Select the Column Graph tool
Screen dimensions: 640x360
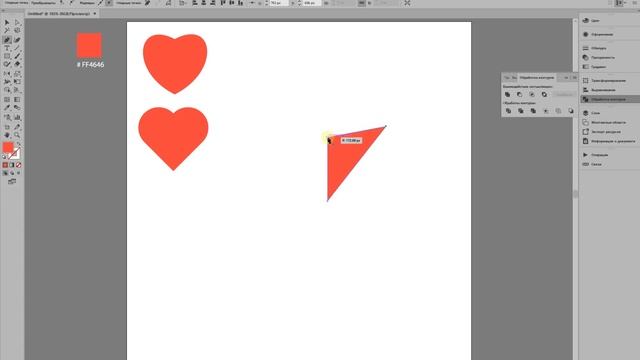pyautogui.click(x=17, y=117)
